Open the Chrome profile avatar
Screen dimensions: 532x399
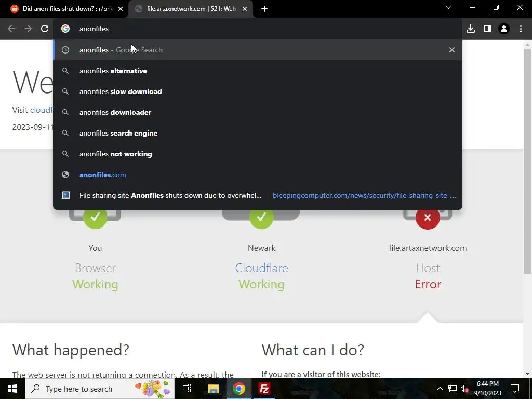504,29
